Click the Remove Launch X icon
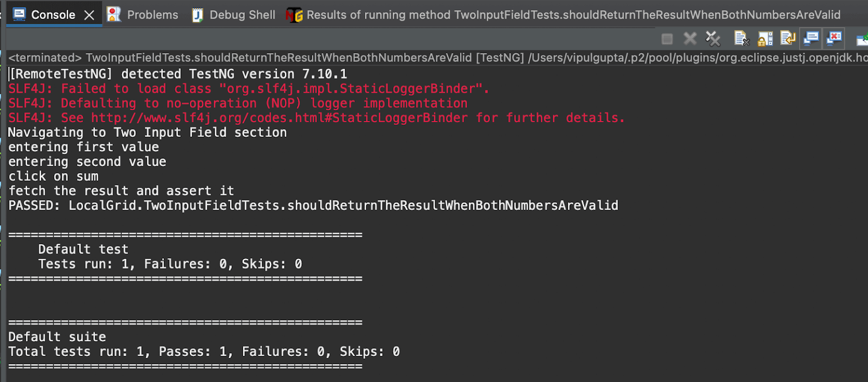The width and height of the screenshot is (868, 382). point(690,39)
